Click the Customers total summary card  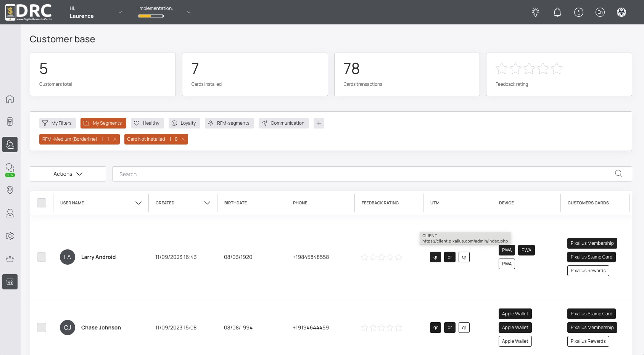pos(103,74)
